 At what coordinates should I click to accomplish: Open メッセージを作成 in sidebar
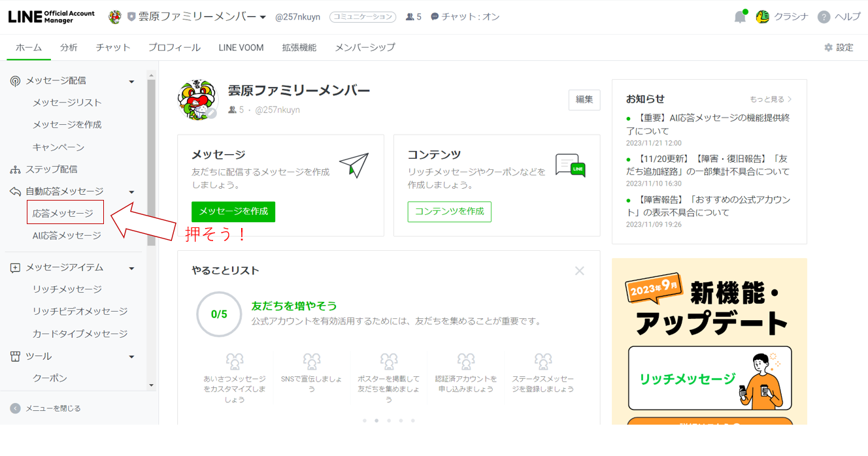click(67, 125)
